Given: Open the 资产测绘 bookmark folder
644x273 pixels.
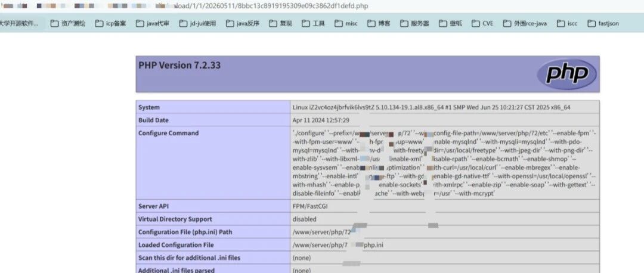Looking at the screenshot, I should [68, 23].
